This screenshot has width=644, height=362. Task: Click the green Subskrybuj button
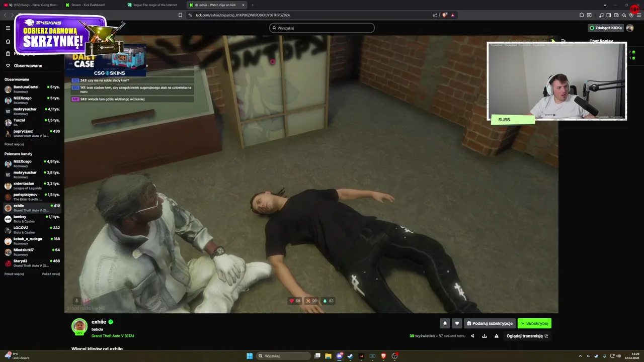[534, 323]
